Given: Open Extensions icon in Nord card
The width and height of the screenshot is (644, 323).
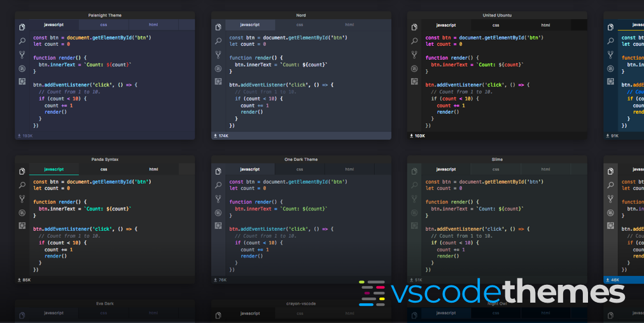Looking at the screenshot, I should 218,81.
